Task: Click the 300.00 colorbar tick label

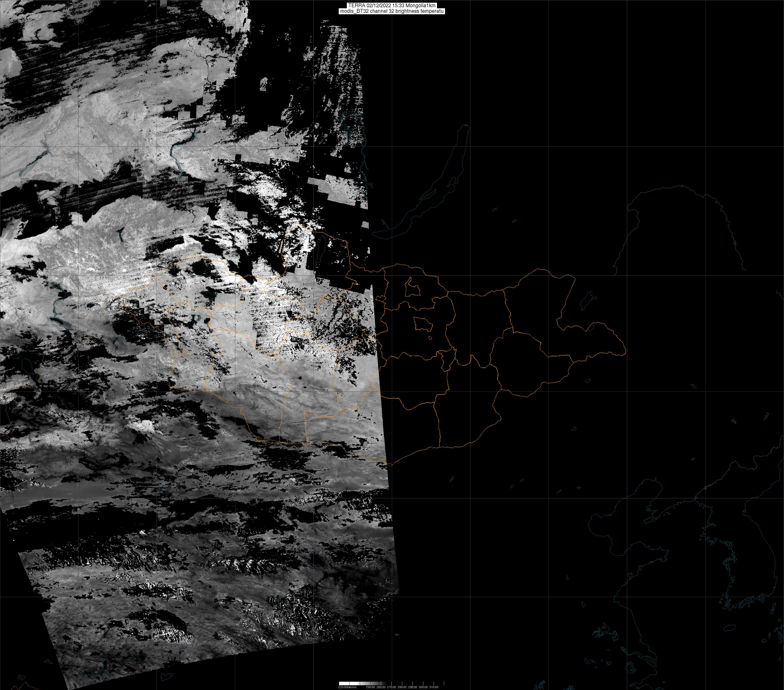Action: click(x=423, y=687)
